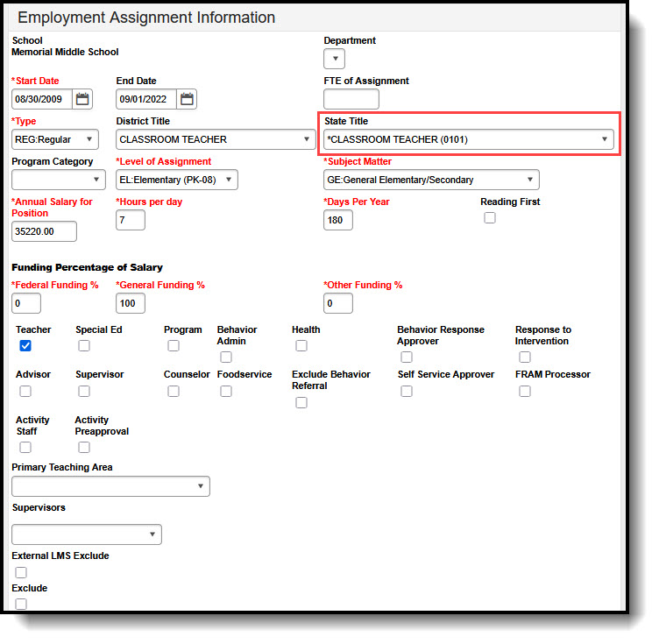Click the Days Per Year field
The image size is (659, 644).
pos(338,220)
